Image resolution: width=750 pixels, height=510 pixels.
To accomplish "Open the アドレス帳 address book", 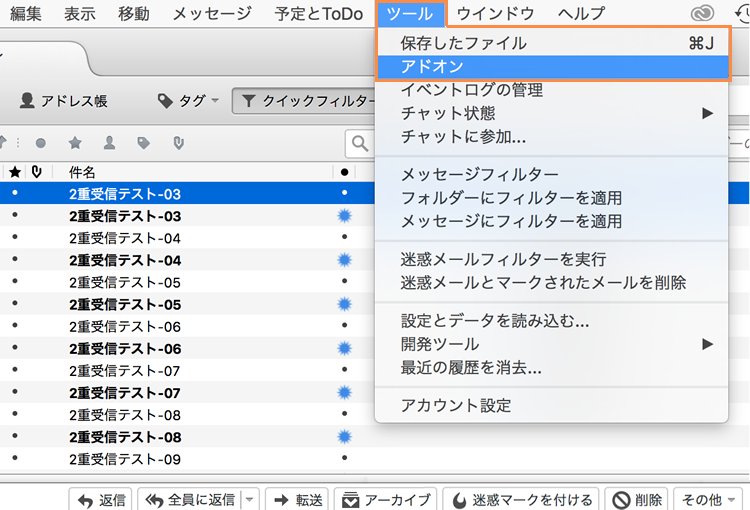I will pyautogui.click(x=64, y=101).
